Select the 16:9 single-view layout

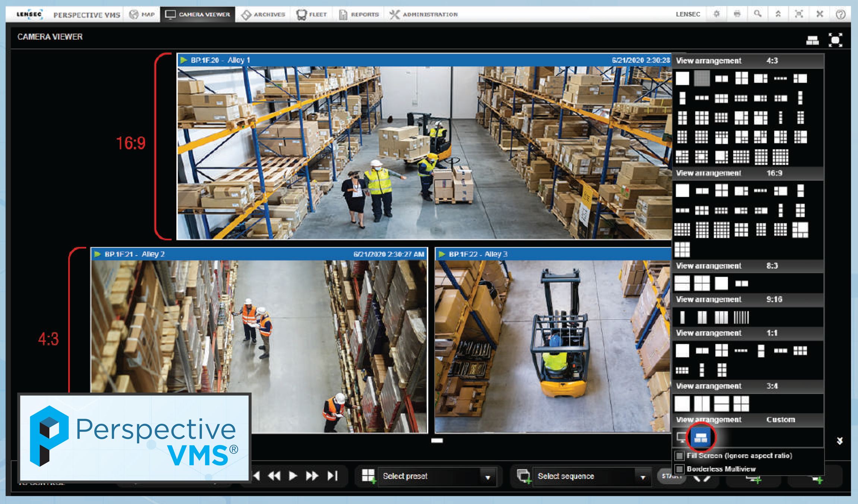coord(682,190)
